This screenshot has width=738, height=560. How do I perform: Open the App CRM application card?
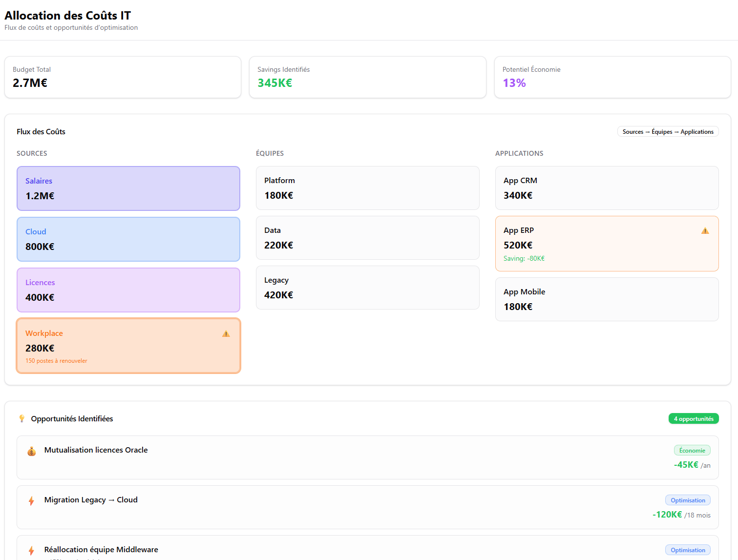[607, 188]
